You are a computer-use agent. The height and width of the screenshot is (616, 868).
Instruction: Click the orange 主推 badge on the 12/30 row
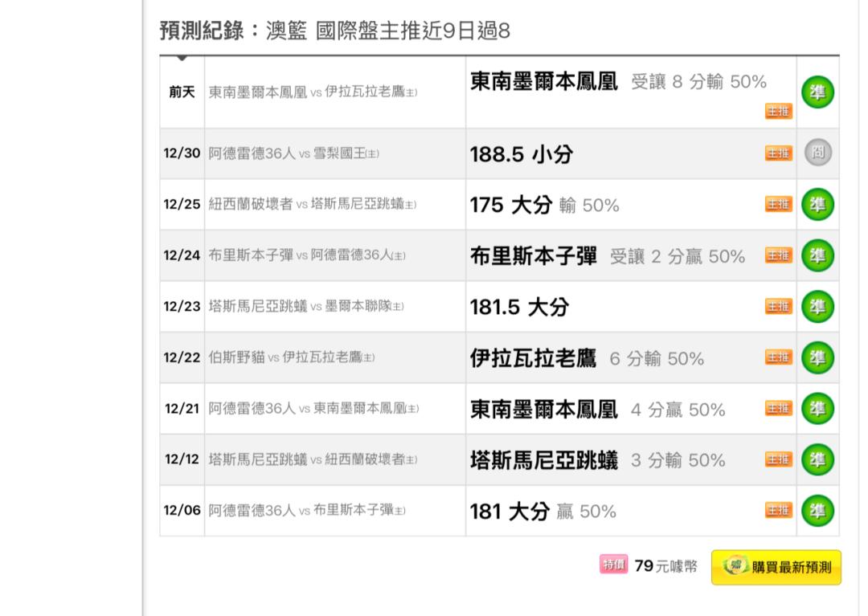(x=778, y=153)
